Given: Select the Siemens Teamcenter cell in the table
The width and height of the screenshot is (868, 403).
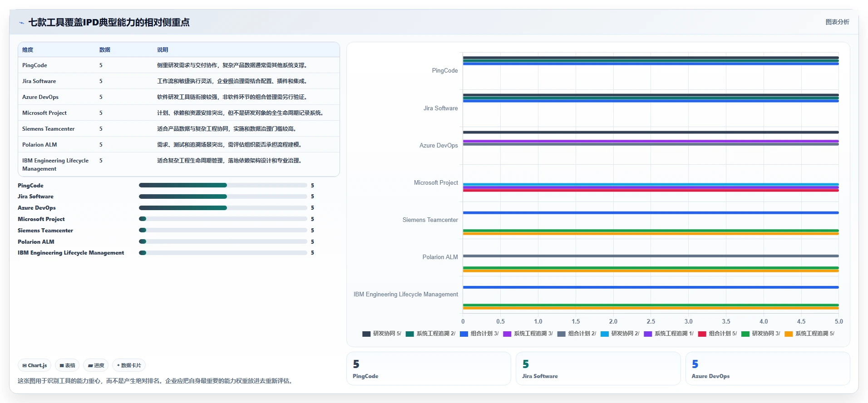Looking at the screenshot, I should (49, 129).
